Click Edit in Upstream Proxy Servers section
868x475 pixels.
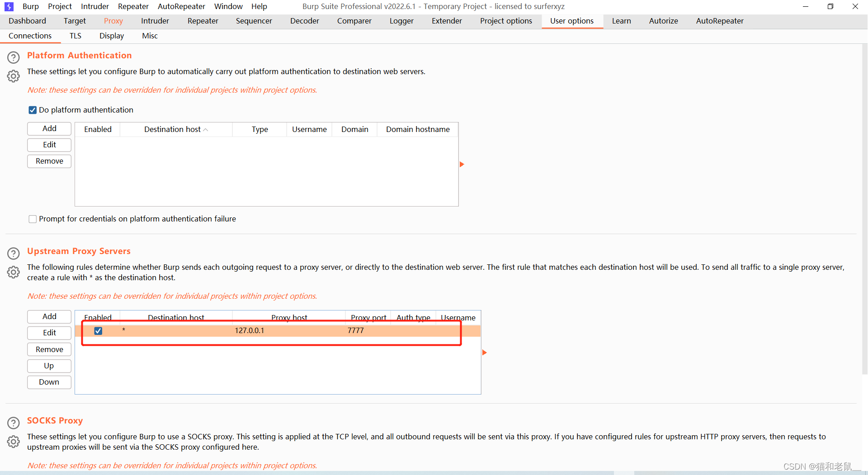(x=49, y=333)
